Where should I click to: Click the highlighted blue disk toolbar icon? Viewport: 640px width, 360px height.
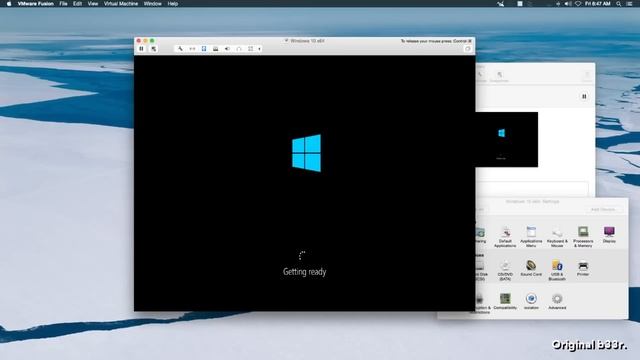(204, 49)
